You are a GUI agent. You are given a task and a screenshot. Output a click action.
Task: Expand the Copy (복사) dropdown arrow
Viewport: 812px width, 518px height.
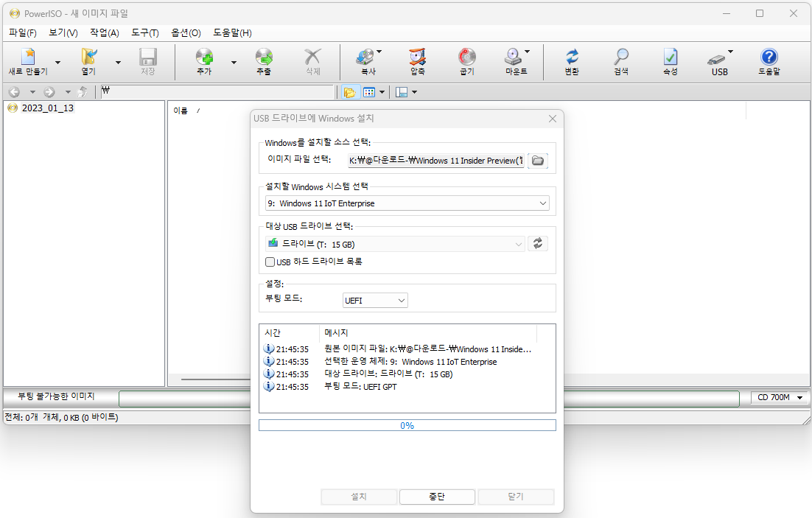point(379,52)
